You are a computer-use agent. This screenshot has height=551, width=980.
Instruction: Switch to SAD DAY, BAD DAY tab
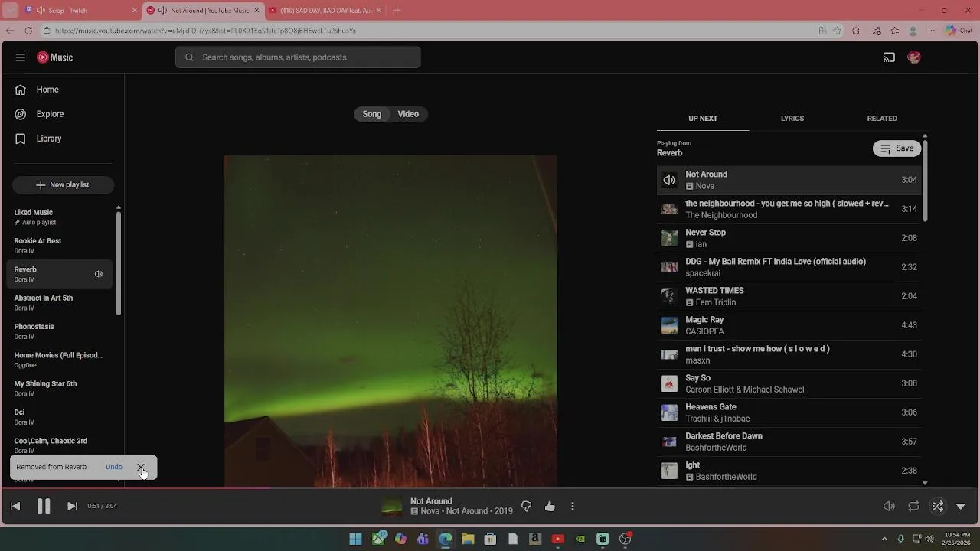tap(325, 11)
